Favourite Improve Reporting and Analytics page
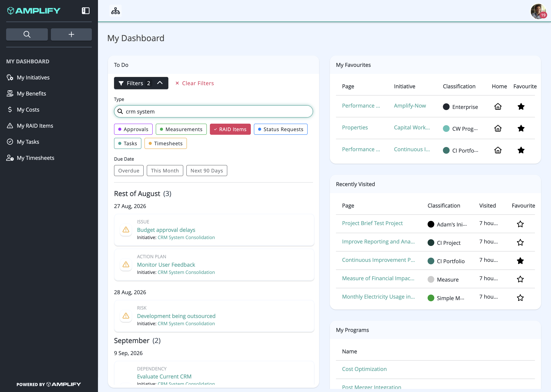 (520, 242)
